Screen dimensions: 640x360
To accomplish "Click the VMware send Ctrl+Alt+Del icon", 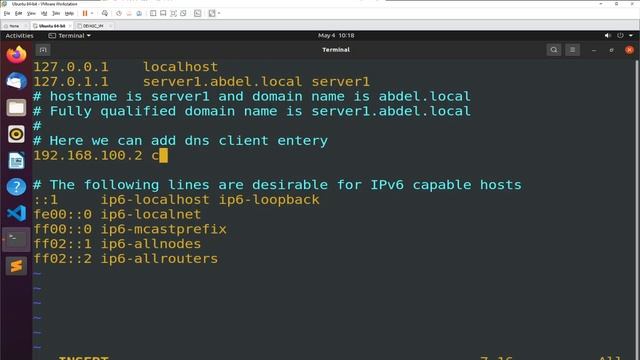I will 105,13.
